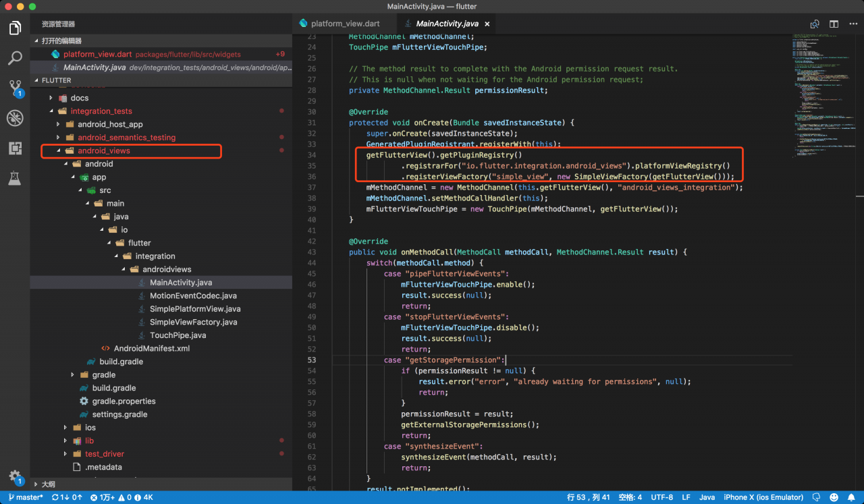864x504 pixels.
Task: Open the Search view in activity bar
Action: (15, 58)
